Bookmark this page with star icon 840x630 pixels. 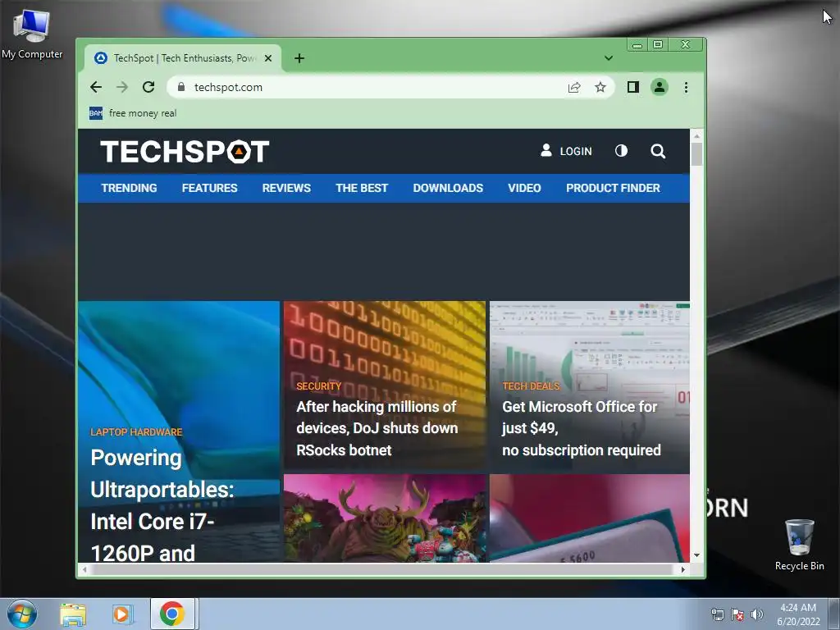pyautogui.click(x=600, y=87)
